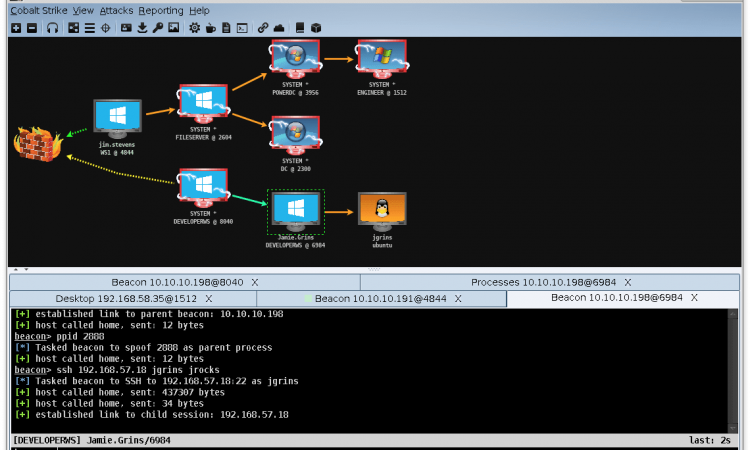Click the console scrollbar down arrow
Screen dimensions: 750x450
[x=732, y=428]
